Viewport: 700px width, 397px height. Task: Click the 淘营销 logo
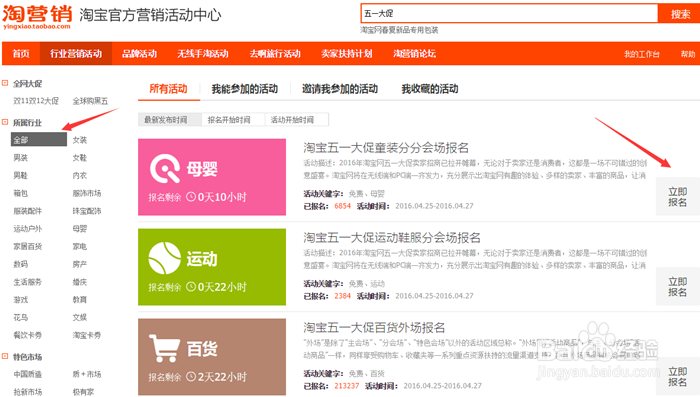(x=38, y=17)
